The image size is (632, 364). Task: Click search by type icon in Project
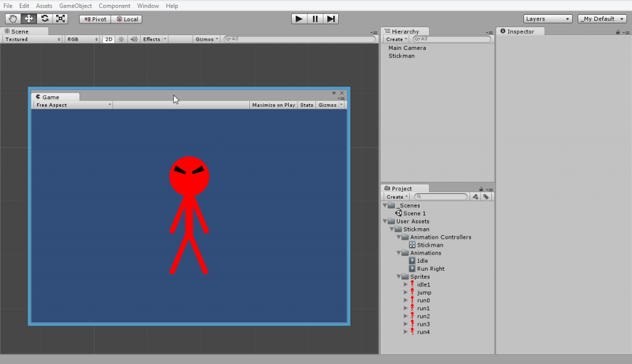pos(475,197)
